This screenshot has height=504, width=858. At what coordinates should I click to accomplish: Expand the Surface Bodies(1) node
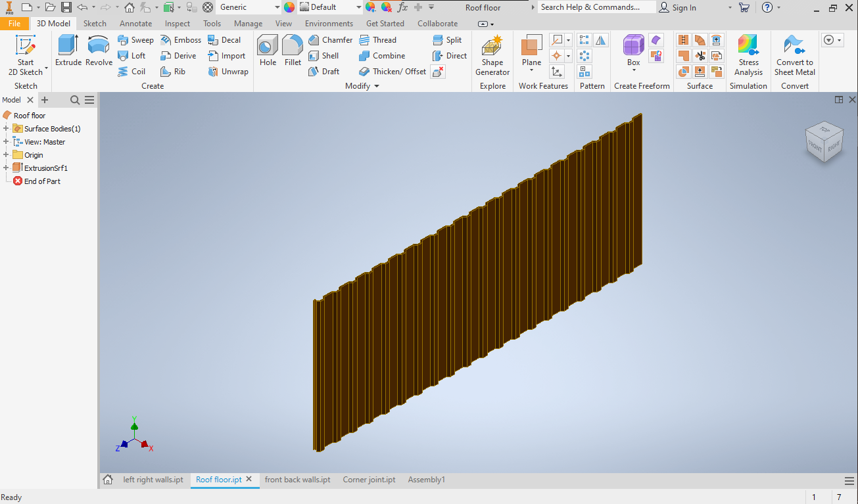[x=6, y=129]
